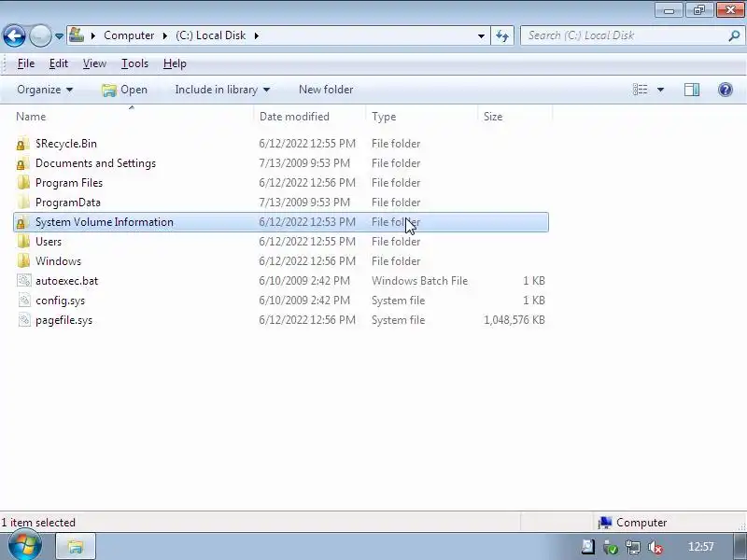Open the View menu

pyautogui.click(x=94, y=63)
